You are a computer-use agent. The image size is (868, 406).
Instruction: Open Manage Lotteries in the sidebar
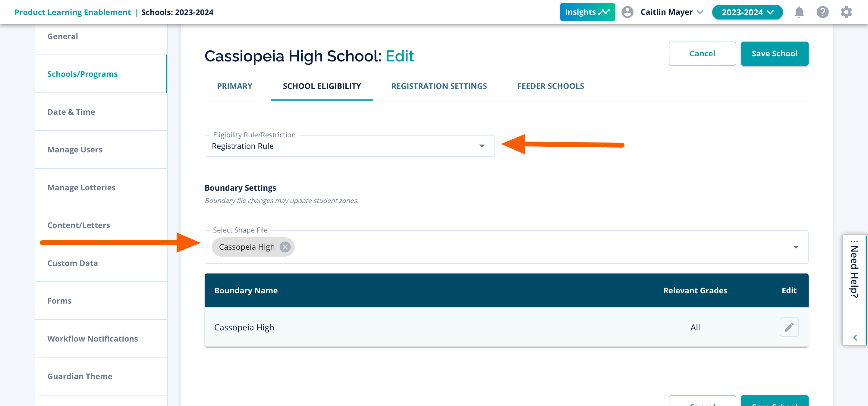[81, 188]
